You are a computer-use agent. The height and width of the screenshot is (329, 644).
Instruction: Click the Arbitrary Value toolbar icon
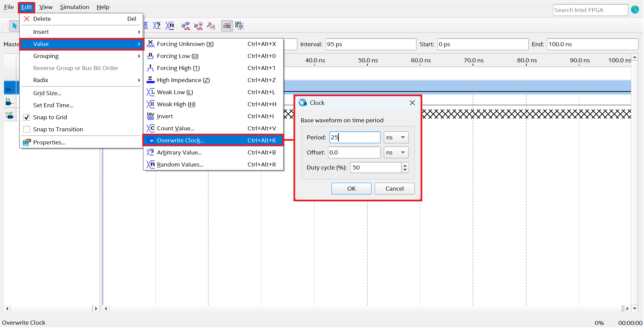(157, 26)
